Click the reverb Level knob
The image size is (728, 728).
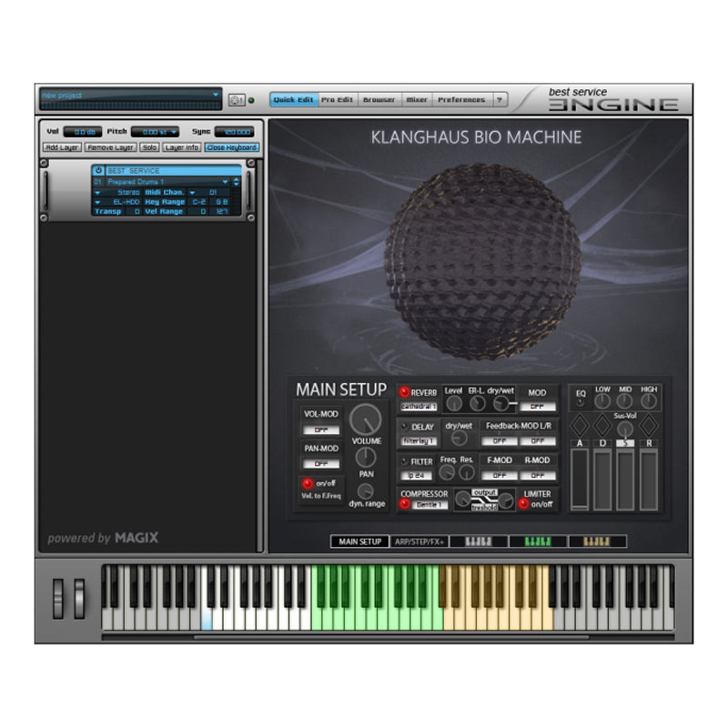pos(455,404)
